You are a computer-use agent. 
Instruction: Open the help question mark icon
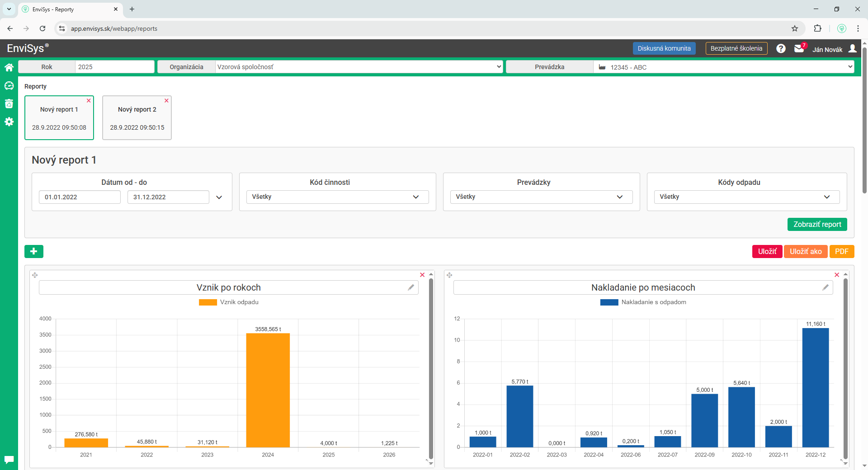[x=781, y=49]
